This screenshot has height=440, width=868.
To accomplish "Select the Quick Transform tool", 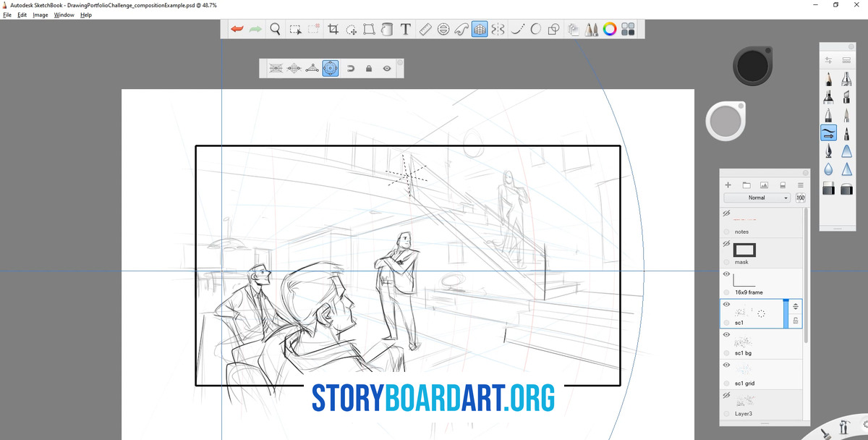I will (352, 29).
